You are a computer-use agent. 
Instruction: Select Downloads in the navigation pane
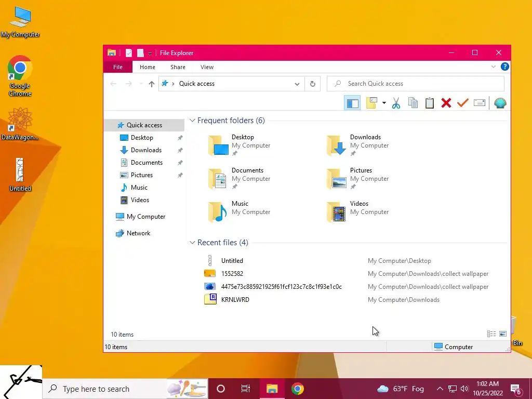[146, 150]
